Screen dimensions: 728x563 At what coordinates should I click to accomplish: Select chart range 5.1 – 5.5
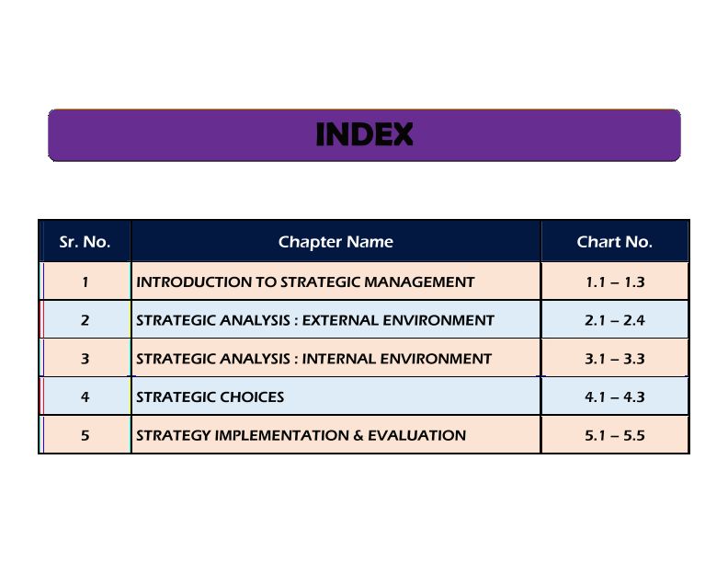tap(614, 435)
